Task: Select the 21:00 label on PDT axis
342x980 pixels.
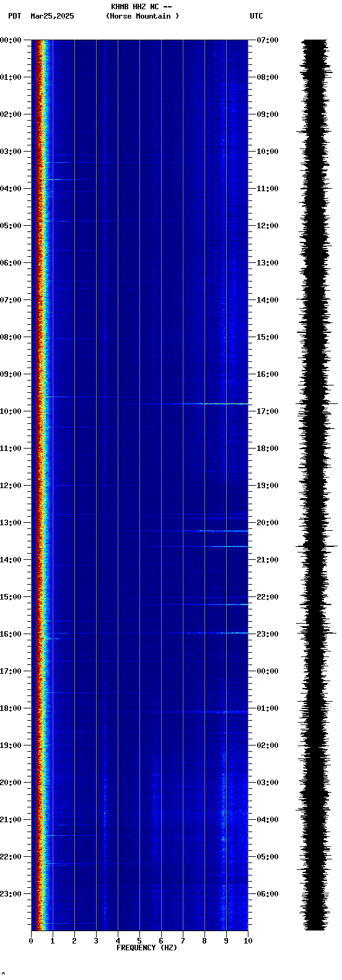Action: pyautogui.click(x=11, y=820)
